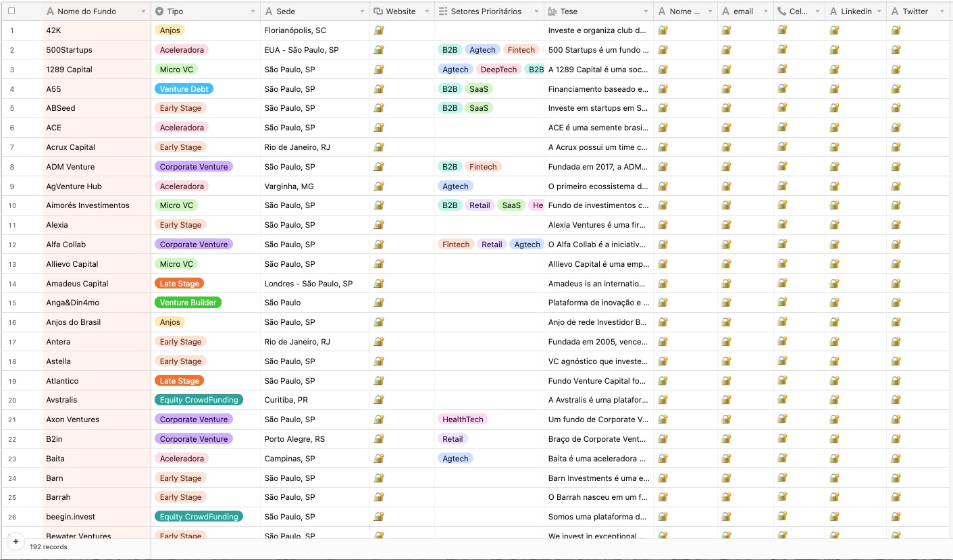Click the locked Cel icon for Alexia
This screenshot has height=560, width=953.
tap(782, 225)
